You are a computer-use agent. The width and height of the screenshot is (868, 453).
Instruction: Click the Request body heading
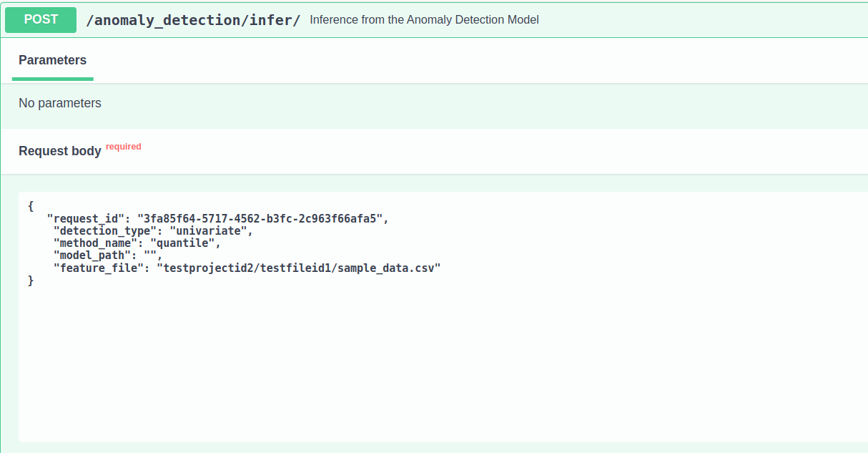pyautogui.click(x=60, y=151)
